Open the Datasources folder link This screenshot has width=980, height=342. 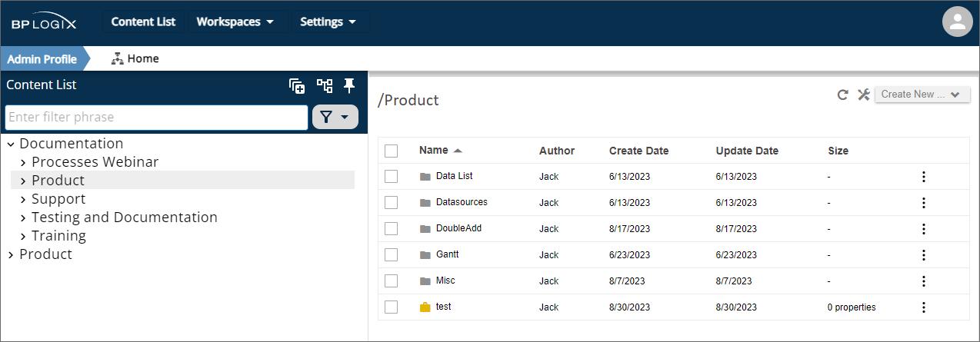461,203
